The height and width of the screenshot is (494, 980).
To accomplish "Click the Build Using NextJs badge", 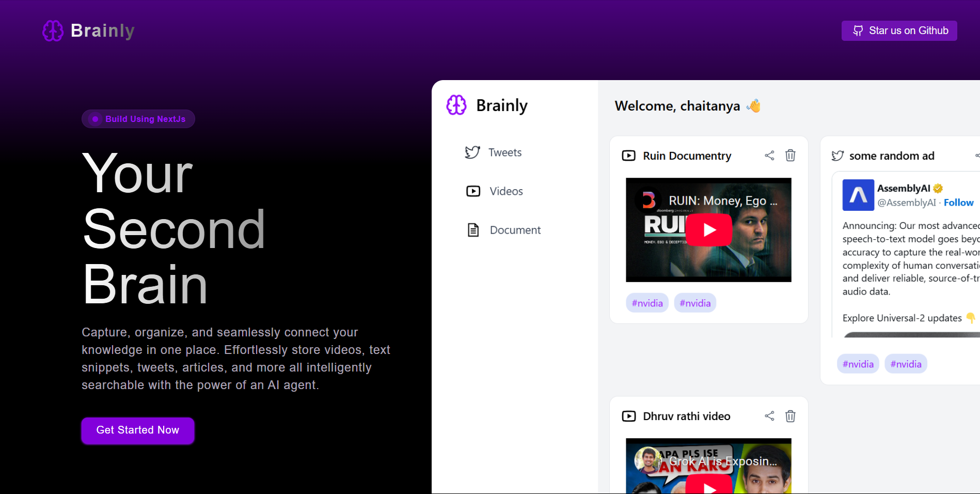I will point(138,119).
